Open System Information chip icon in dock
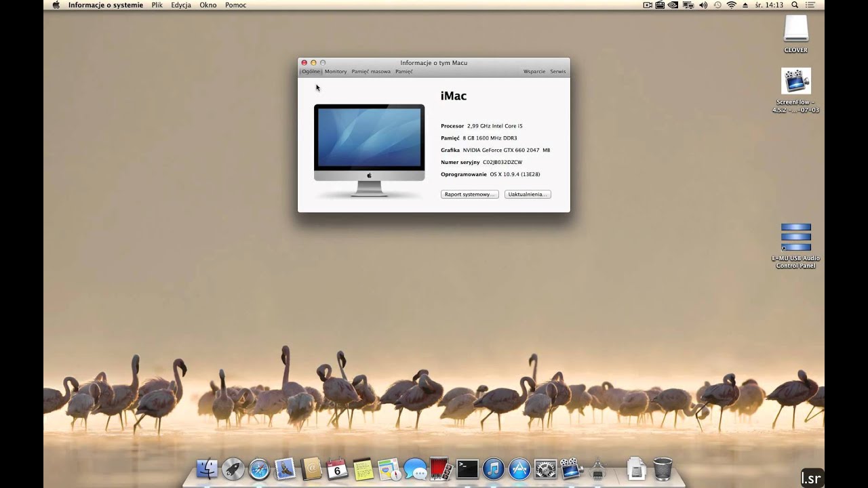 [x=597, y=468]
